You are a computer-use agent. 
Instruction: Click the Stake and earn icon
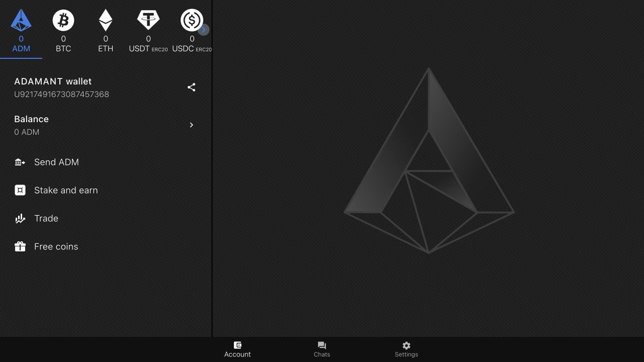tap(20, 190)
